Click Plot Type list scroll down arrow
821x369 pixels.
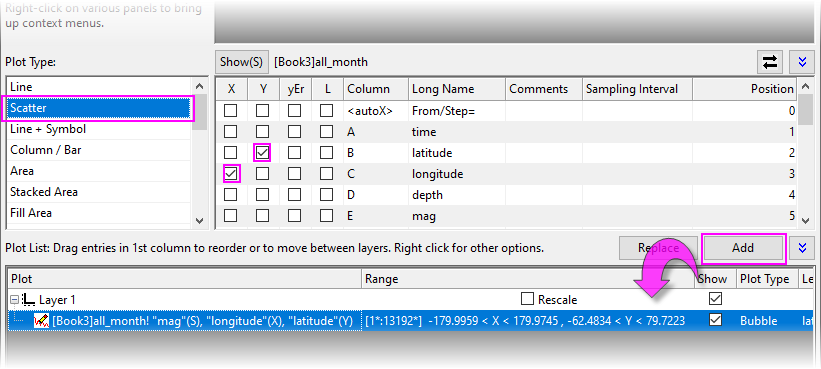pos(199,221)
